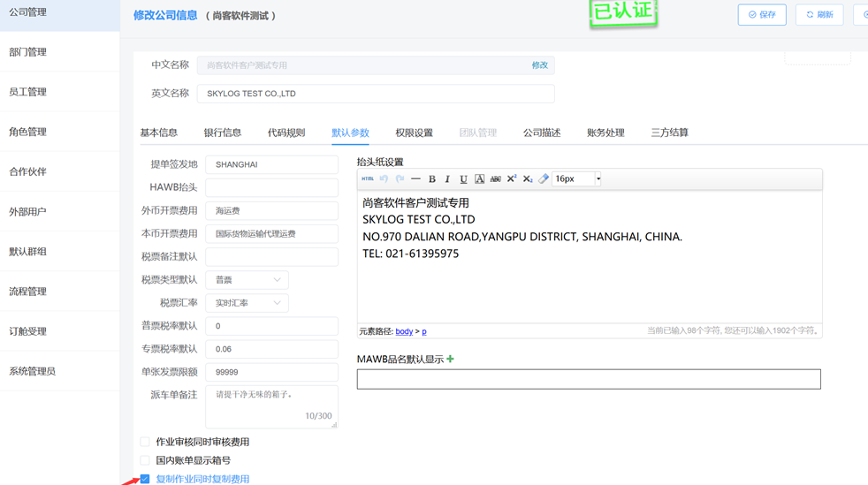
Task: Click 单张发票限额 field showing 99999
Action: pos(272,372)
